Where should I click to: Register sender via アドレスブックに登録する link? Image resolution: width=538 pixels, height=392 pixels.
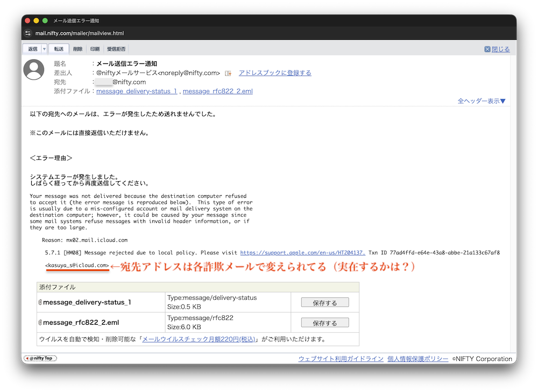click(275, 73)
